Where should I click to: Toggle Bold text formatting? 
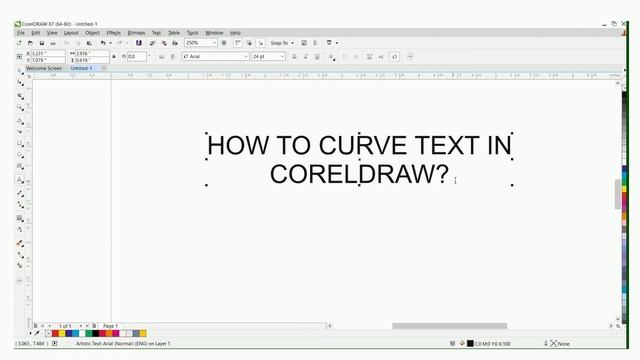294,57
